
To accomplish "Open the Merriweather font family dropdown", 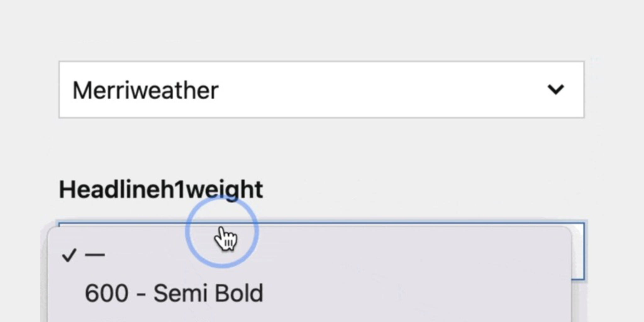I will tap(321, 90).
